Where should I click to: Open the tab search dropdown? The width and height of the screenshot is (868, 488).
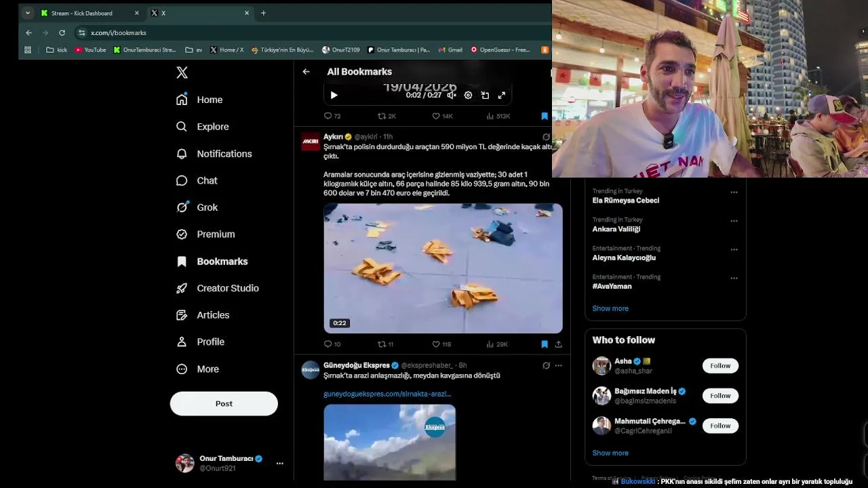27,13
